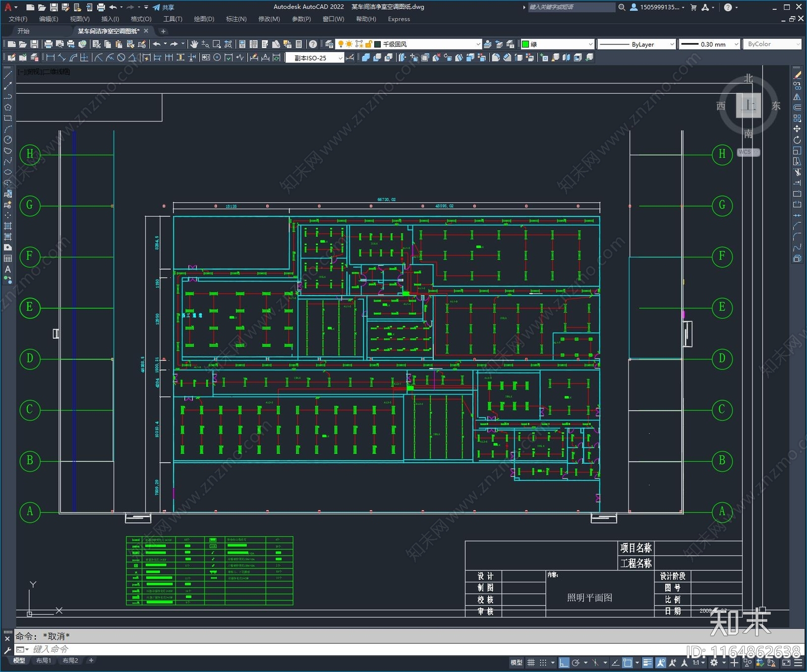Screen dimensions: 807x672
Task: Open the Help question mark icon
Action: [x=313, y=44]
